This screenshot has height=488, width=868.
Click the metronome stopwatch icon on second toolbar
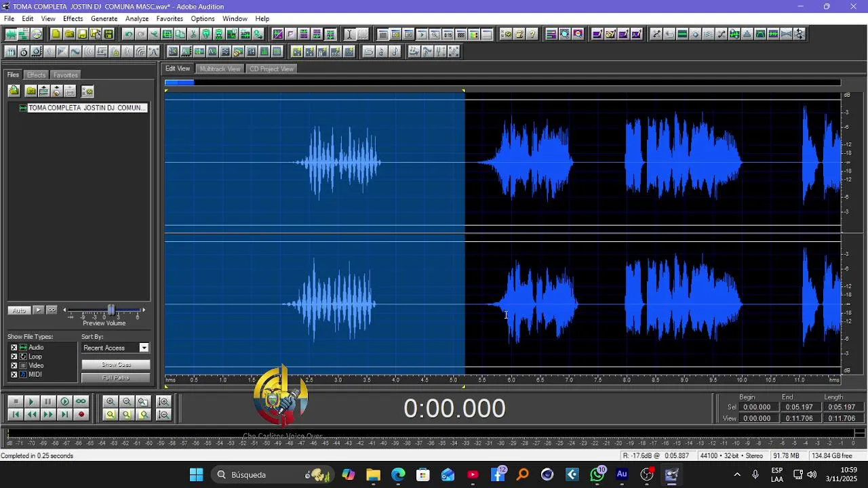pyautogui.click(x=24, y=52)
